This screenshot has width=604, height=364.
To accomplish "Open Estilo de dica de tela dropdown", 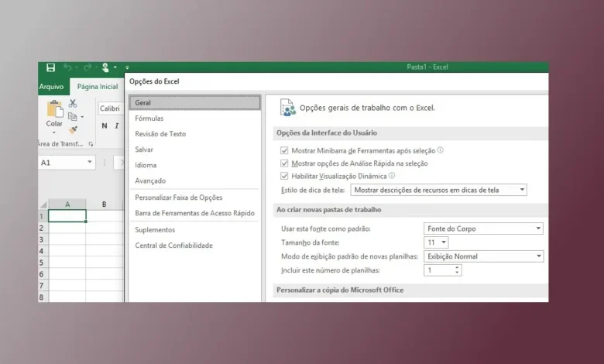I will click(x=439, y=190).
